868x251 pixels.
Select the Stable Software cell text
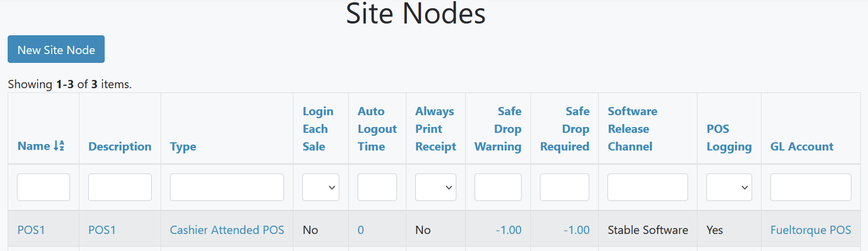[x=647, y=230]
